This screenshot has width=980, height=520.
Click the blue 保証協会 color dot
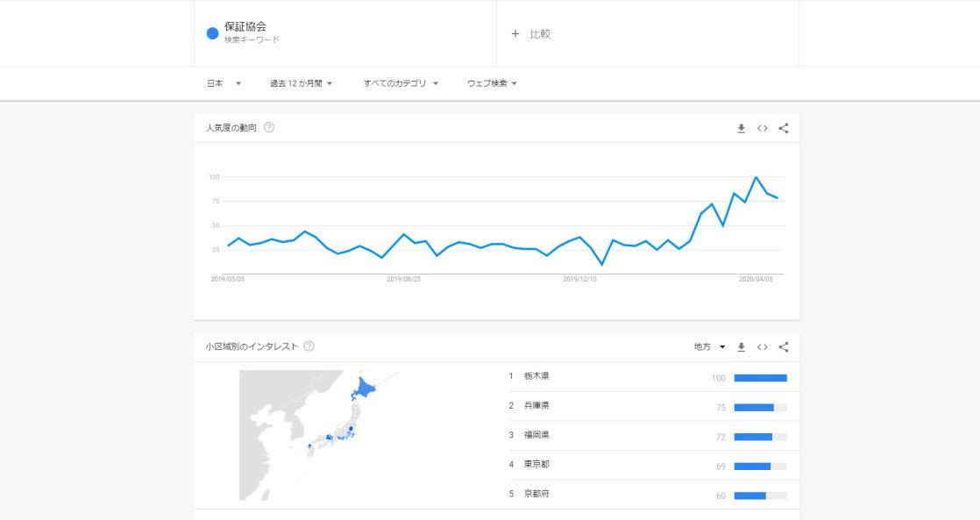212,33
